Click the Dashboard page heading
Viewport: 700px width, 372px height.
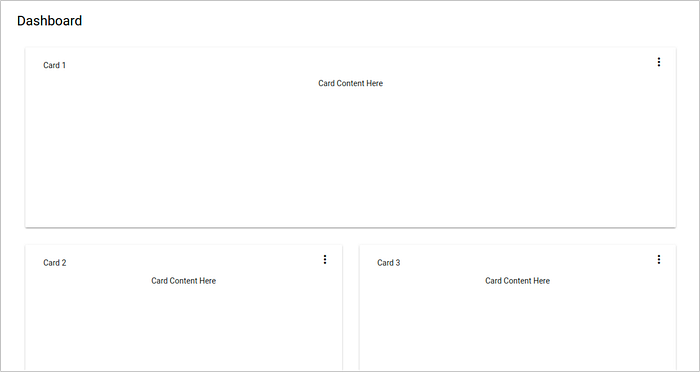pos(50,21)
